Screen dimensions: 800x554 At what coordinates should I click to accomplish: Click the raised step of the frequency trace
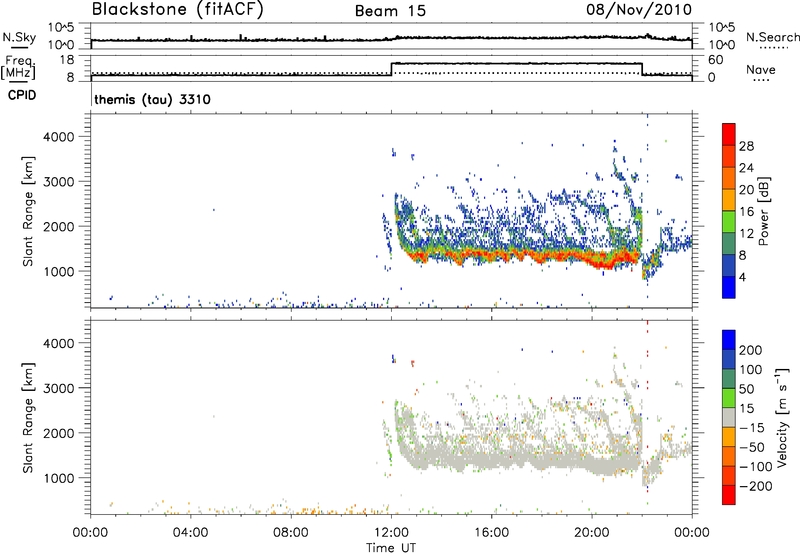pos(516,63)
